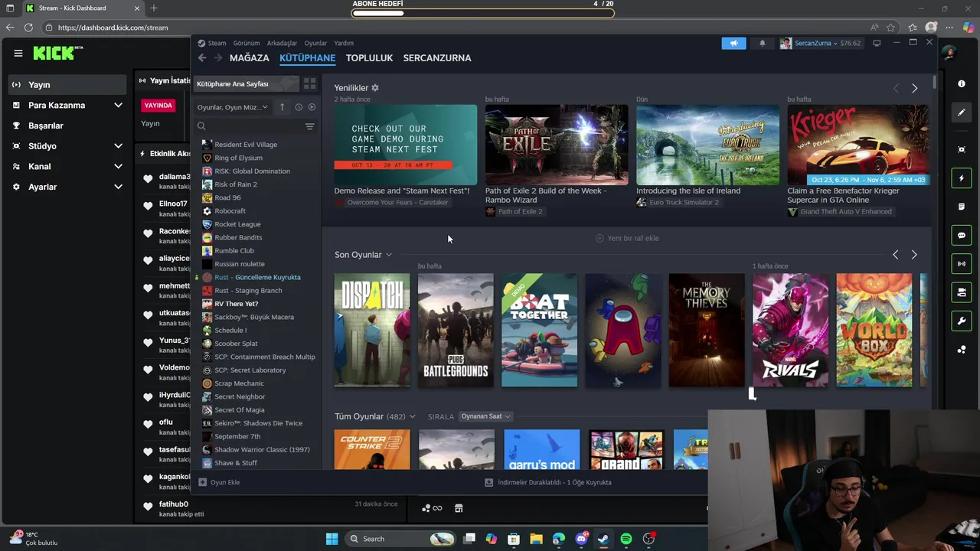Show next Yenilikler news items
The image size is (980, 551).
(914, 88)
